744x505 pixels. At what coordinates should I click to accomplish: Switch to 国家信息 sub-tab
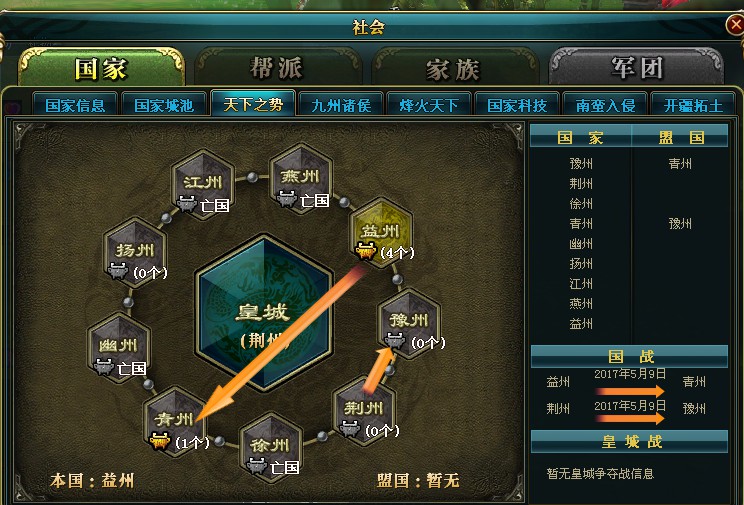coord(75,105)
